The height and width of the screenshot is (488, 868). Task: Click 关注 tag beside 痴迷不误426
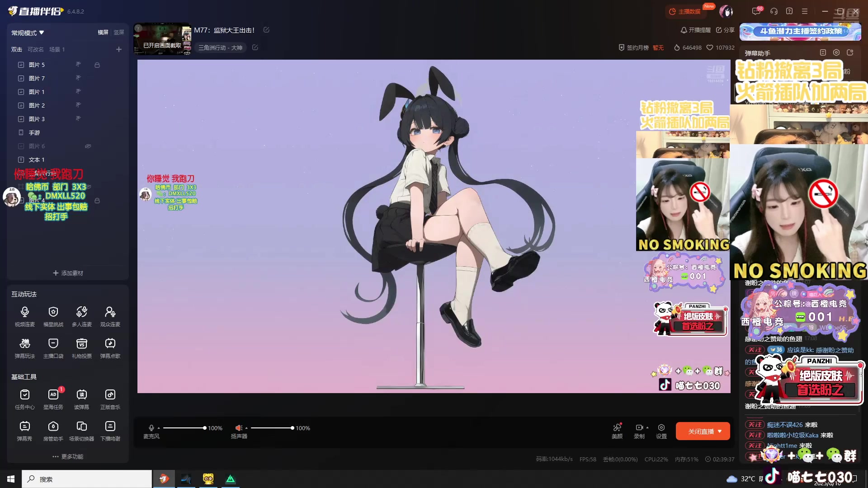pos(755,425)
